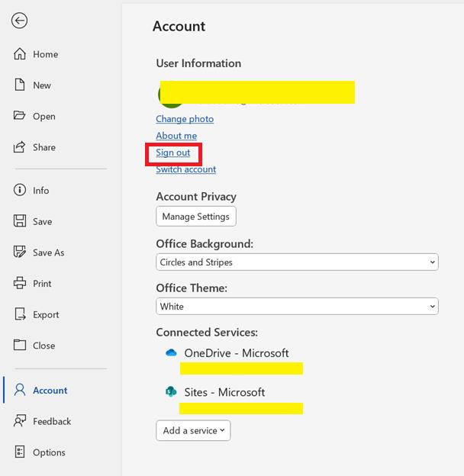Click the Options settings icon
Viewport: 464px width, 476px height.
tap(20, 452)
